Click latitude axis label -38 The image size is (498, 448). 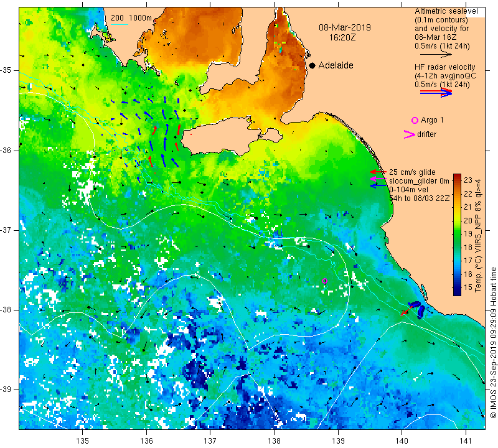[6, 310]
